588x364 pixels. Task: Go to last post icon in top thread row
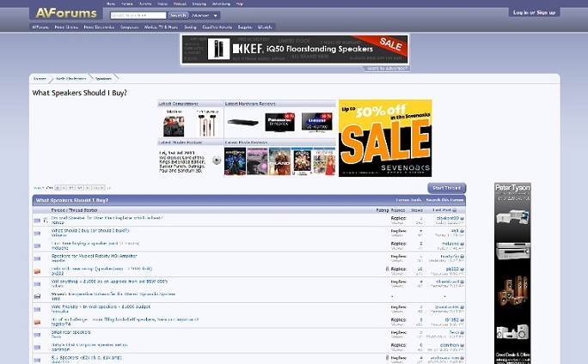462,218
